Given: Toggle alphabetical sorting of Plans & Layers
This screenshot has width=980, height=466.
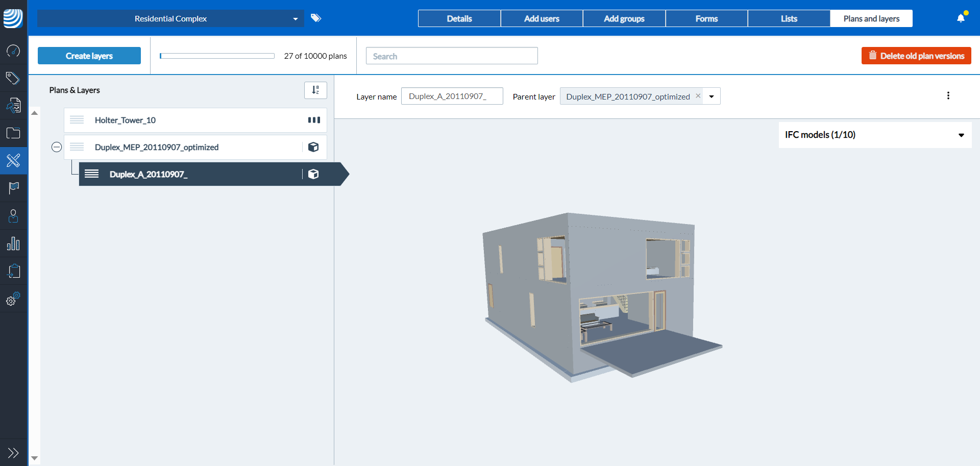Looking at the screenshot, I should click(315, 90).
